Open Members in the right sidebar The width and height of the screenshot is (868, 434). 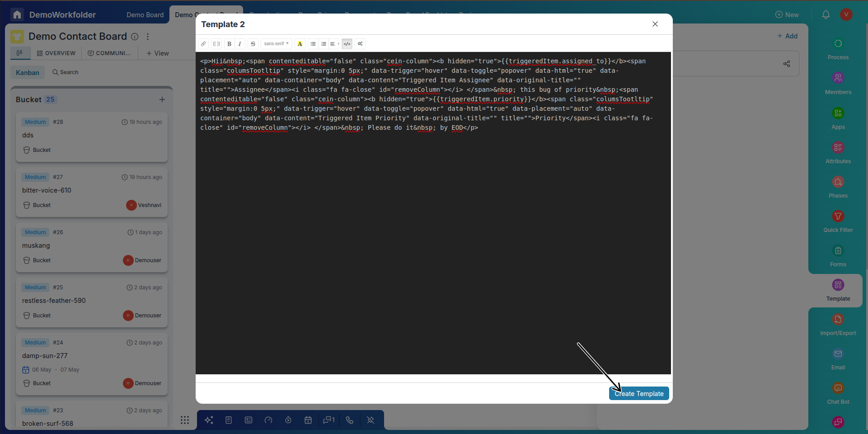coord(838,84)
